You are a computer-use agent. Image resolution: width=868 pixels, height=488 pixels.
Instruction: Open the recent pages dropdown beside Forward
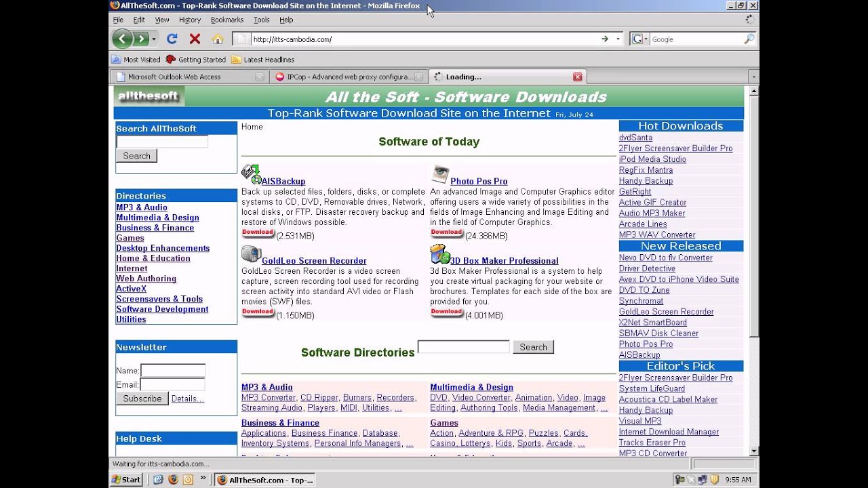tap(154, 39)
